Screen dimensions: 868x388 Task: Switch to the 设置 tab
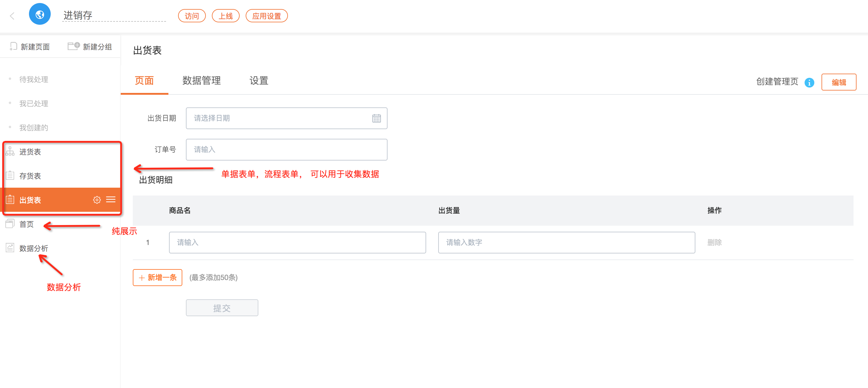tap(258, 81)
